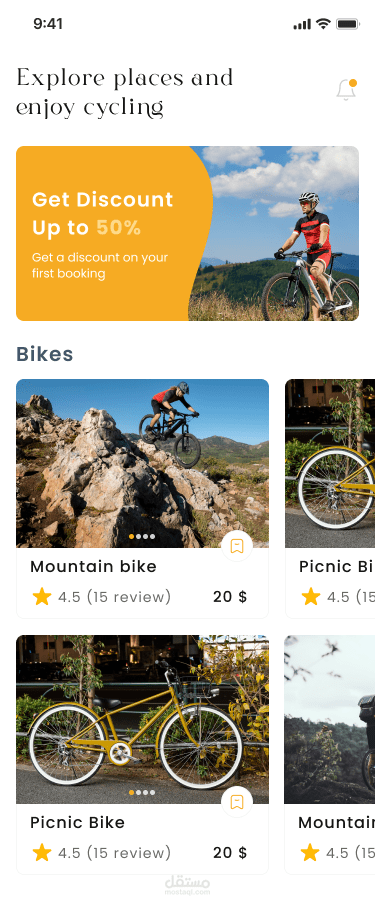This screenshot has width=375, height=914.
Task: Open the Get Discount Up to 50% banner
Action: [187, 233]
